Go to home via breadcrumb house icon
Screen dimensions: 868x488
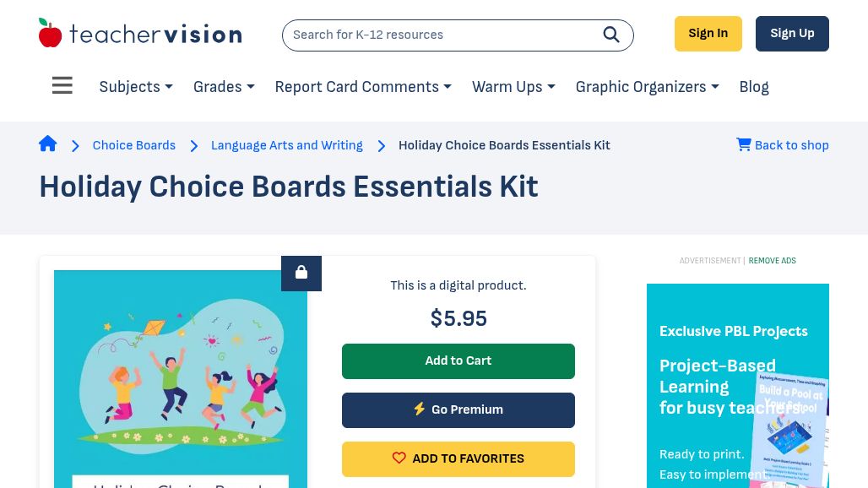pos(47,144)
